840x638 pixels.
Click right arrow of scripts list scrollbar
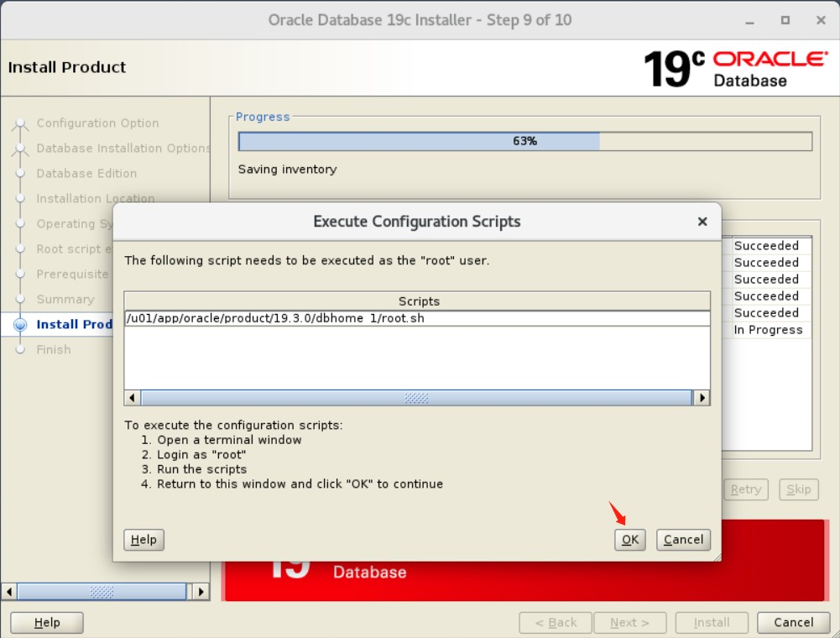pos(702,398)
